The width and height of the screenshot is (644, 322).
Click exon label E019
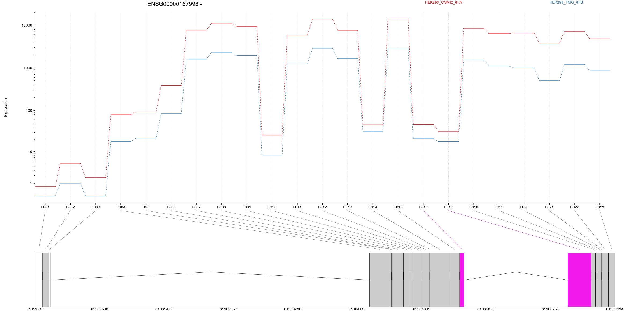coord(499,207)
